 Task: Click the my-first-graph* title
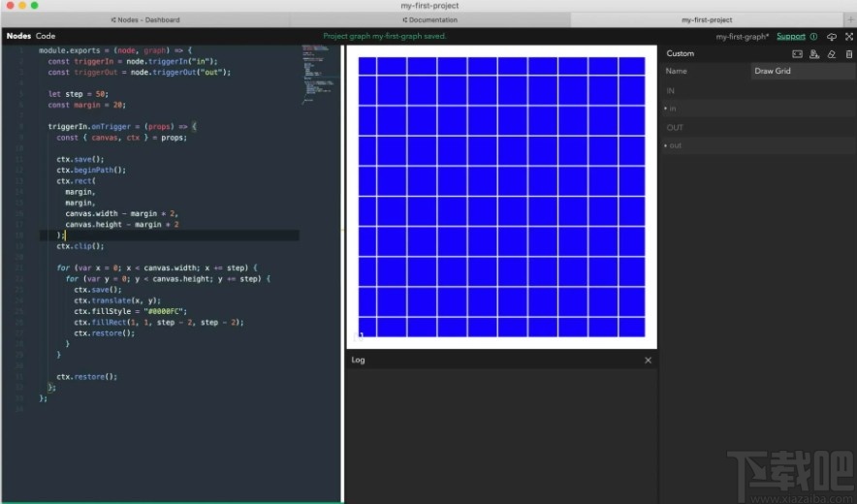[743, 37]
